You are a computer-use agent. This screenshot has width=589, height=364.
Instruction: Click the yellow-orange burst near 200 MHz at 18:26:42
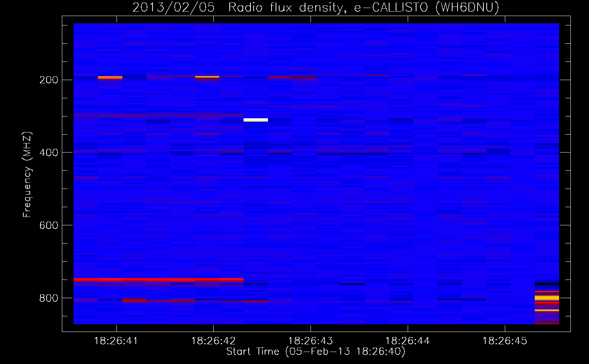pyautogui.click(x=207, y=77)
